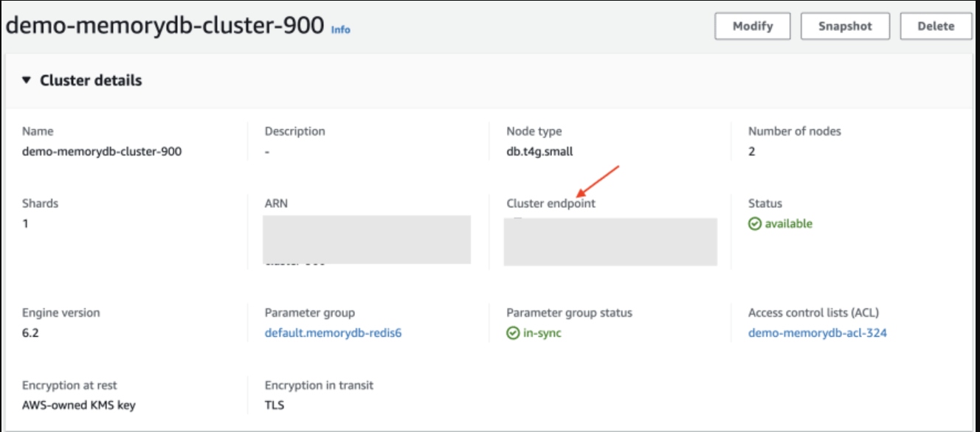Click the demo-memorydb-cluster-900 page title
The image size is (980, 432).
165,26
